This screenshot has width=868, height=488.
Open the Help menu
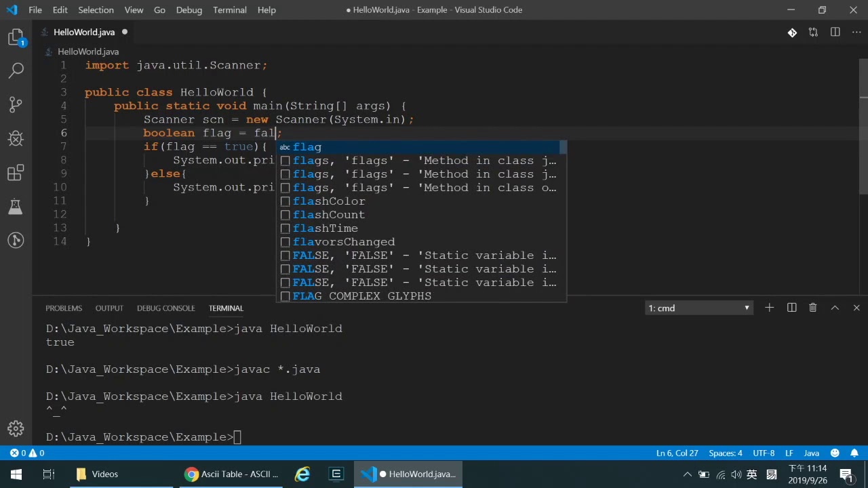tap(267, 10)
